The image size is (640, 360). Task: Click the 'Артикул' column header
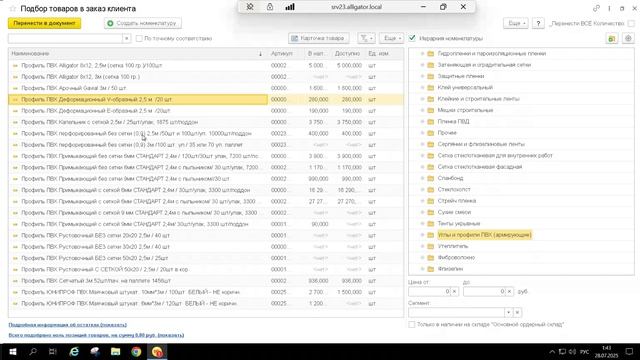(285, 53)
